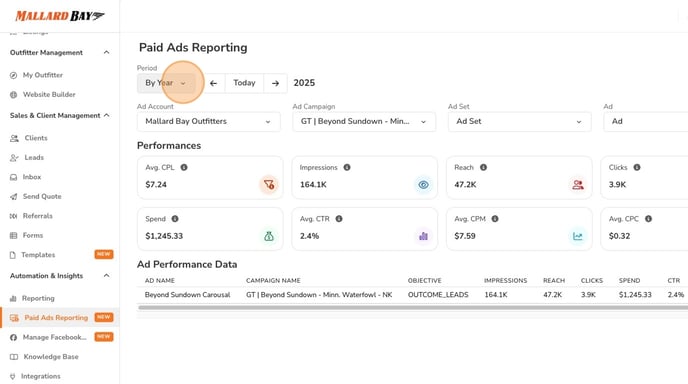Click the OUTCOME_LEADS objective cell

(x=438, y=295)
